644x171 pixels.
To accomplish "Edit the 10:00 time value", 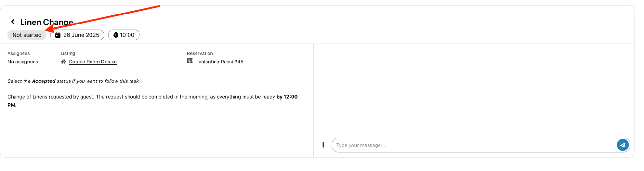I will pos(127,35).
